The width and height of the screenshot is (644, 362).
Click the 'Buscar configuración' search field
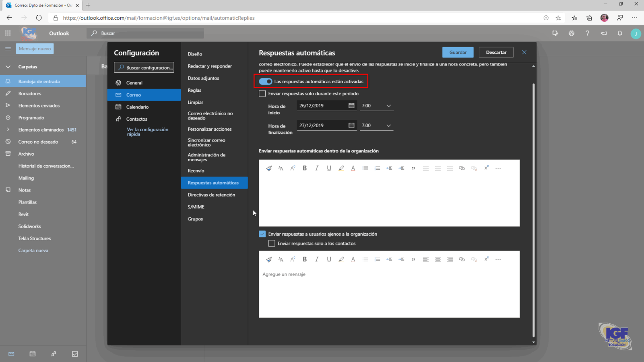pyautogui.click(x=144, y=68)
